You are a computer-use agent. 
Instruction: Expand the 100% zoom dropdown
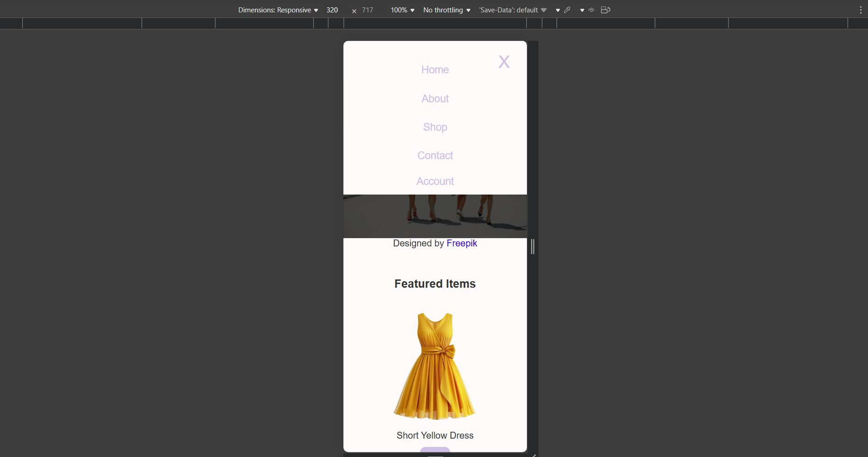coord(402,10)
